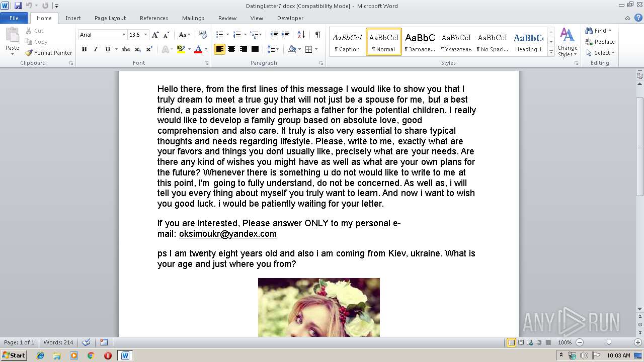Open Font dialog launcher
The image size is (644, 362).
coord(206,63)
